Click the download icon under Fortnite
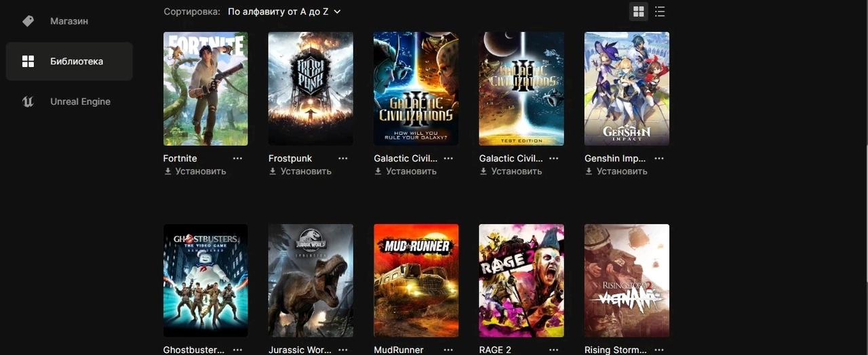Viewport: 868px width, 355px height. 167,171
